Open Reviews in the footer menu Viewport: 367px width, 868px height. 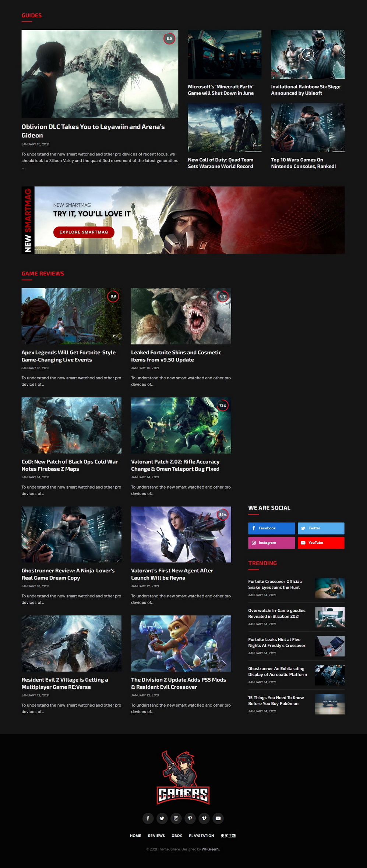pyautogui.click(x=156, y=836)
